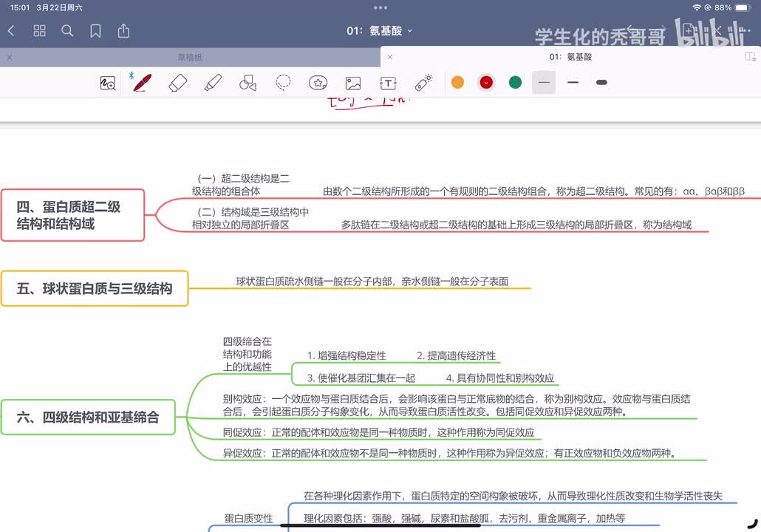Tap the 蛋白质变性 label

pos(248,519)
